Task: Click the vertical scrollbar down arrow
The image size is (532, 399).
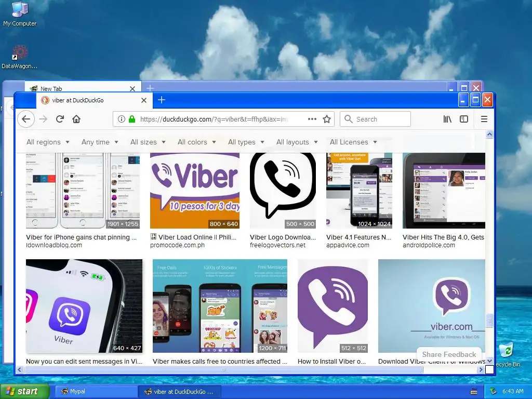Action: tap(489, 361)
